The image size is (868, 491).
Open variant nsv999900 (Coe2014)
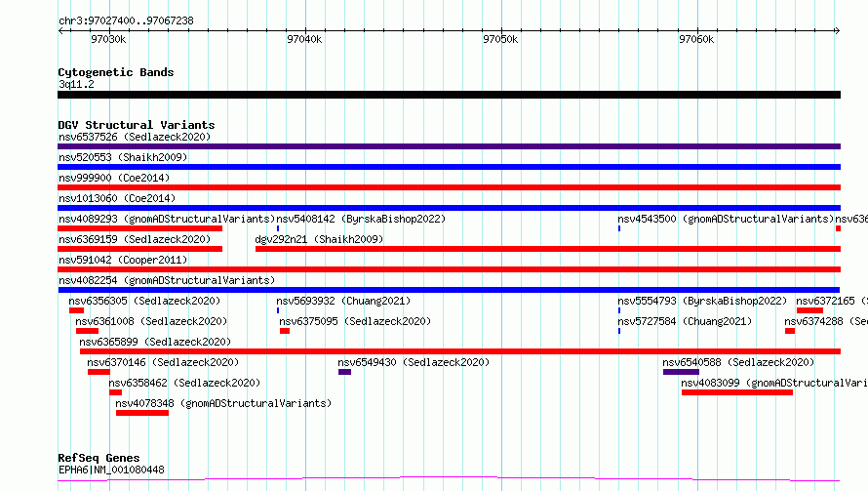click(114, 178)
